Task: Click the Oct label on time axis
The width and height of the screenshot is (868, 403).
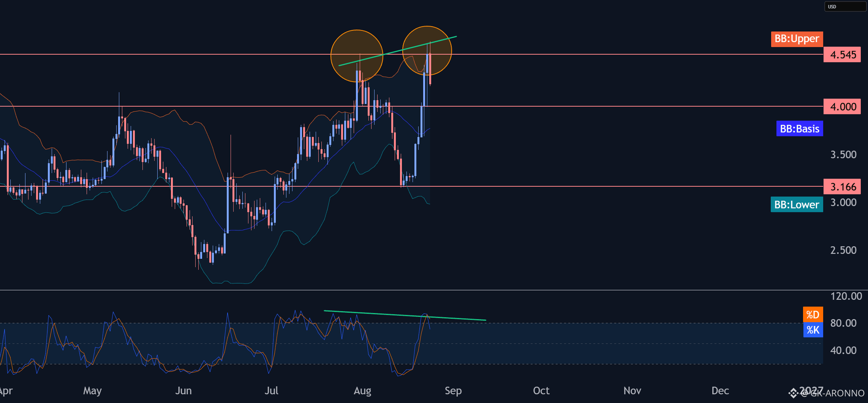Action: pos(541,390)
